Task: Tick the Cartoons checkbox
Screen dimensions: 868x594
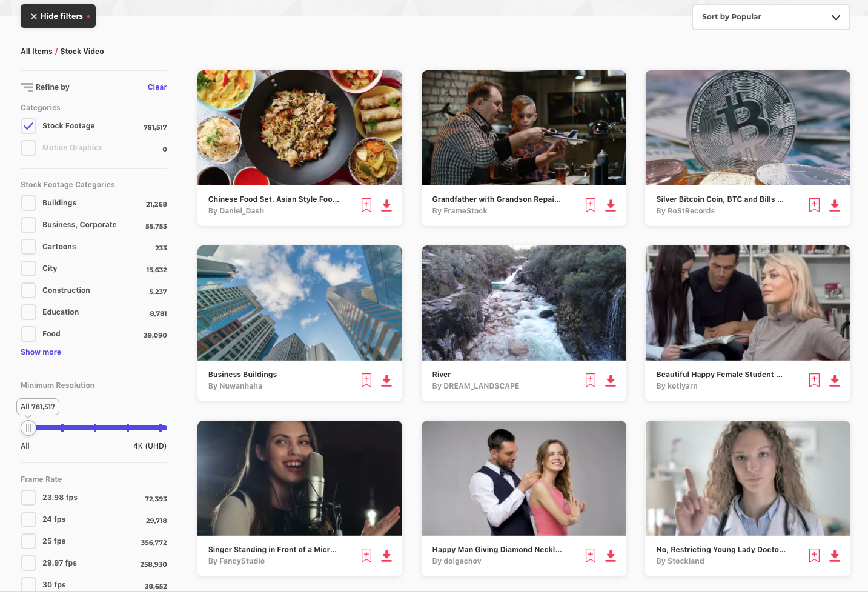Action: click(28, 247)
